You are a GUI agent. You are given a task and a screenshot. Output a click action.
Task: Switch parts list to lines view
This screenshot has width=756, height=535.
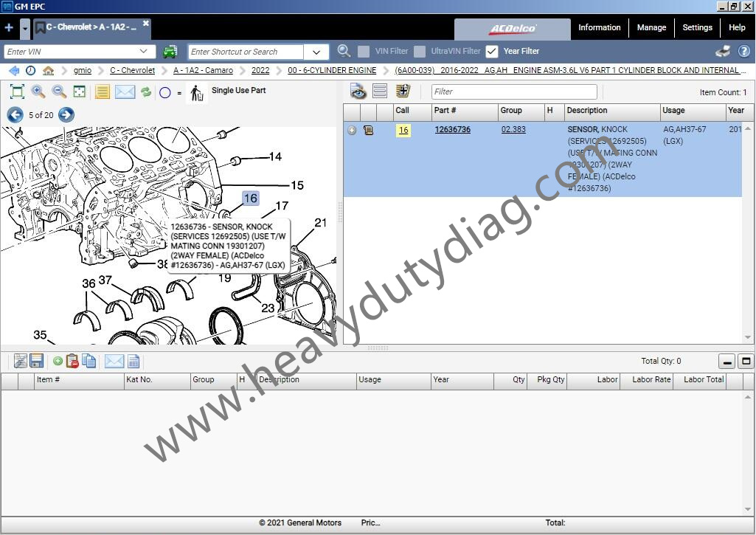[x=380, y=91]
